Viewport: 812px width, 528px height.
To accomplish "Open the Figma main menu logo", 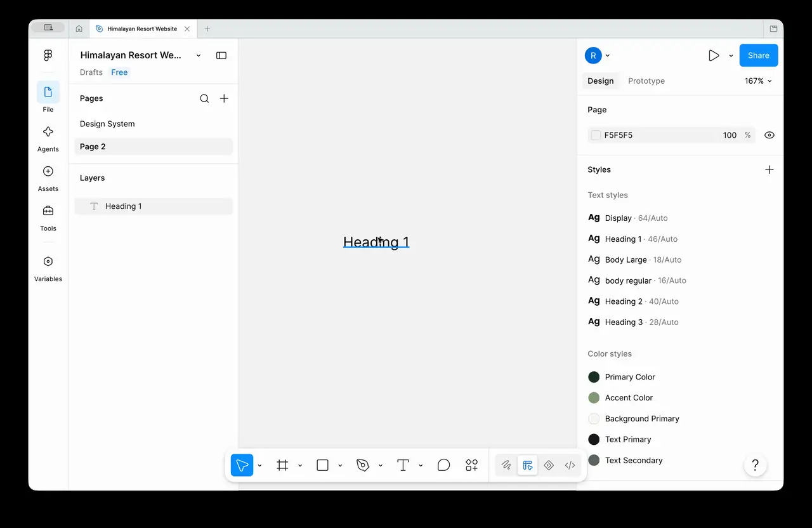I will coord(48,55).
